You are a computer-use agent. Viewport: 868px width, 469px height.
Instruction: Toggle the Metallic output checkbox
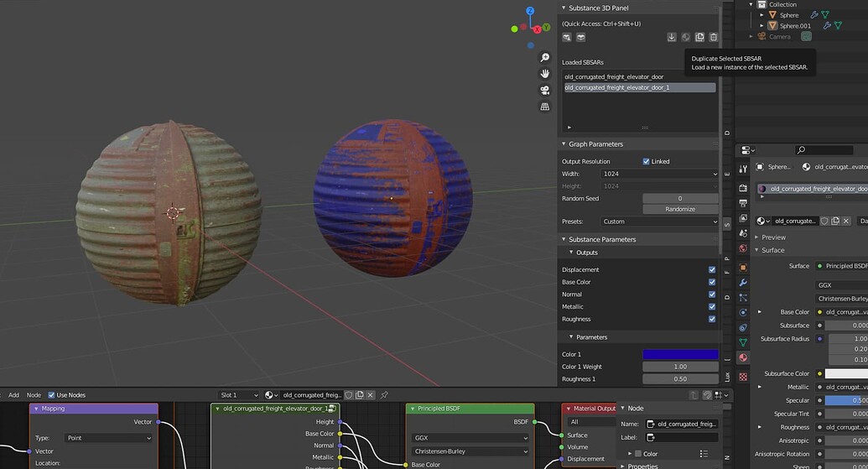point(712,306)
